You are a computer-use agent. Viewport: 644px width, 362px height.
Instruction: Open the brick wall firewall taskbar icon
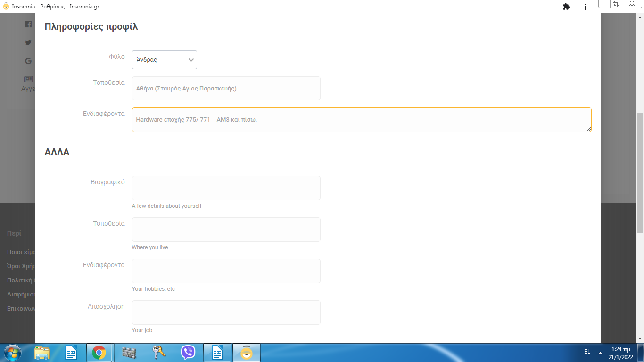click(129, 353)
